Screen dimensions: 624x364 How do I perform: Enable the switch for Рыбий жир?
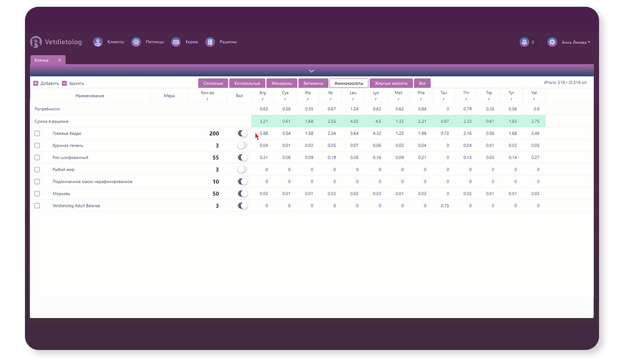pos(242,170)
